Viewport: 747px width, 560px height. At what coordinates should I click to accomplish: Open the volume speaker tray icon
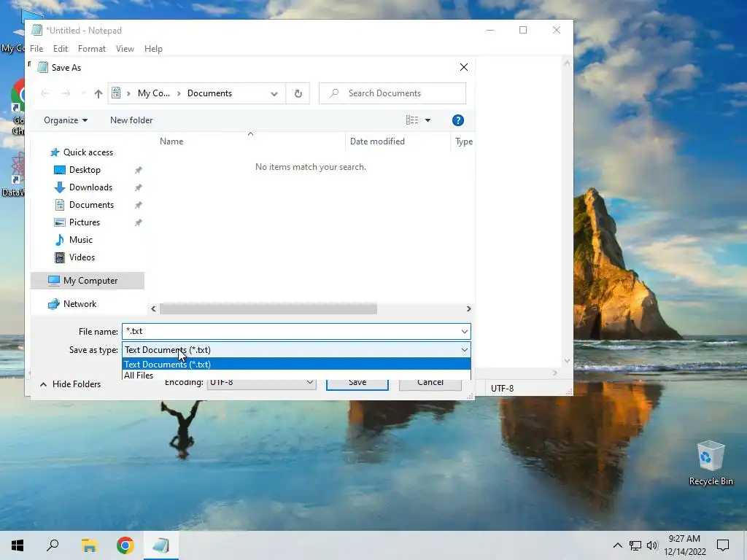coord(651,545)
